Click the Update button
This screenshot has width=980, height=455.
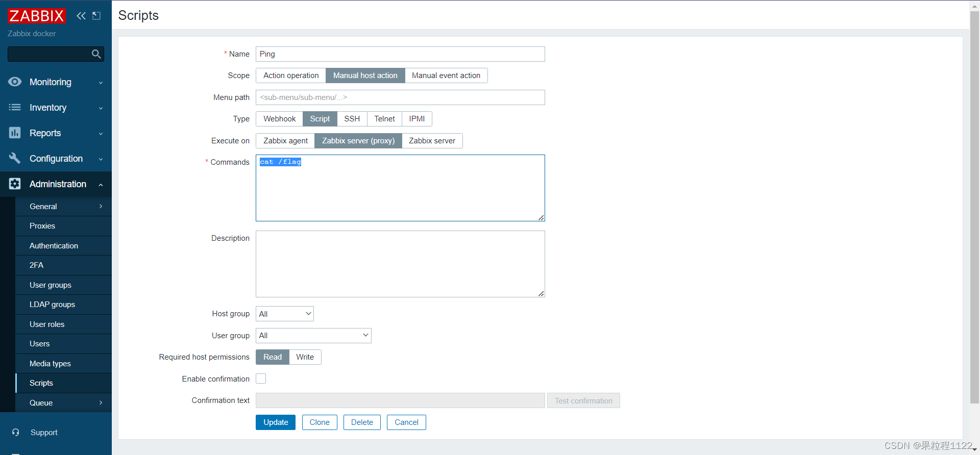click(276, 422)
